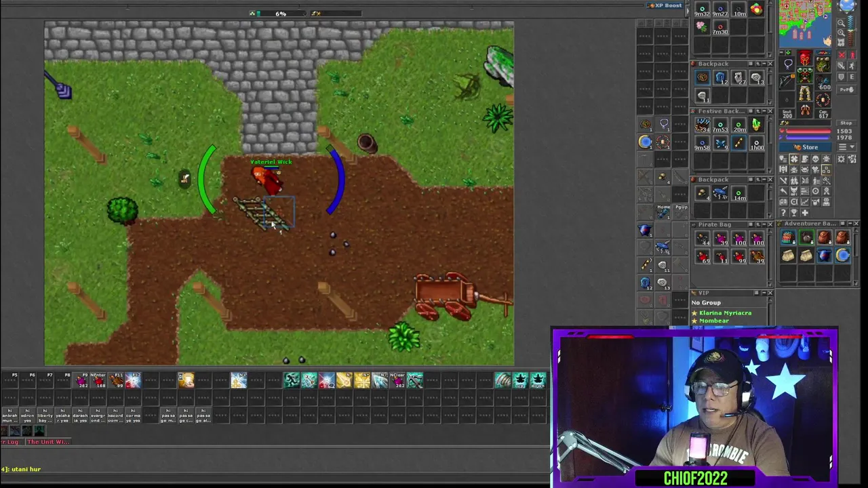This screenshot has height=488, width=868.
Task: Toggle Expert mode E button
Action: (852, 77)
